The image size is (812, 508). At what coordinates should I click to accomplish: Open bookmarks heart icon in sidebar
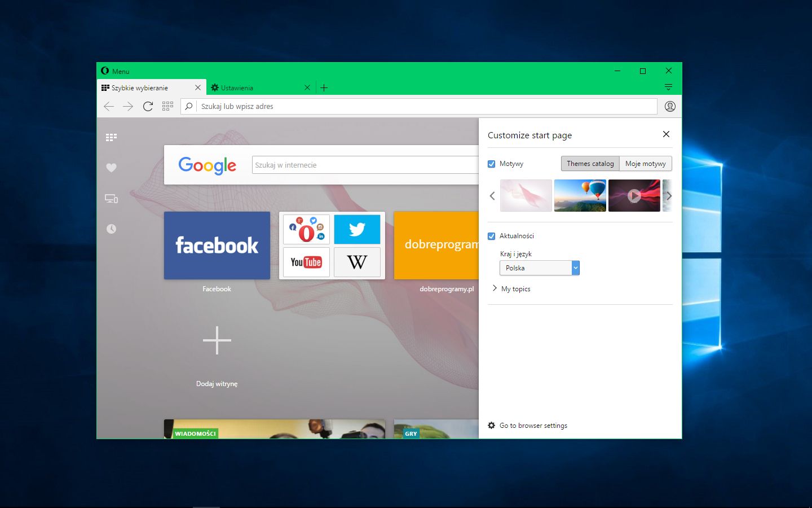[111, 168]
